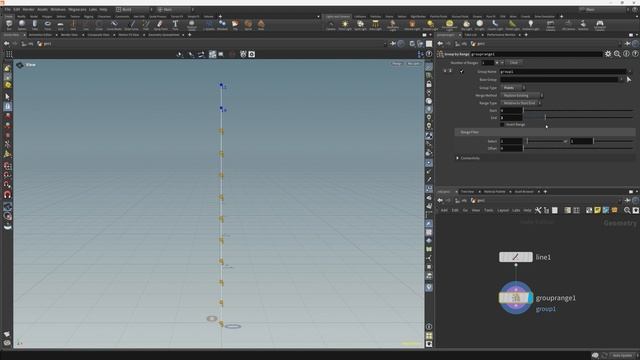Click the Offset slider
This screenshot has height=360, width=640.
coord(578,148)
